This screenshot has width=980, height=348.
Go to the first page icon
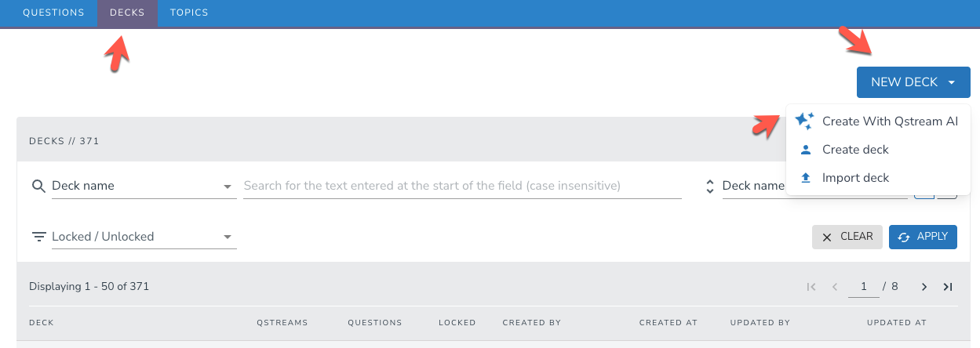tap(811, 287)
